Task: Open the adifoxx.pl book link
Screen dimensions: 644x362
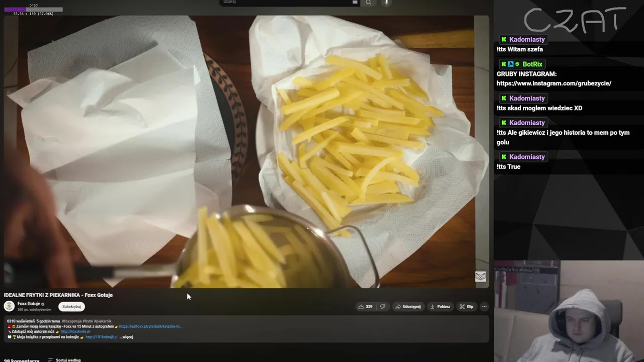Action: (x=150, y=326)
